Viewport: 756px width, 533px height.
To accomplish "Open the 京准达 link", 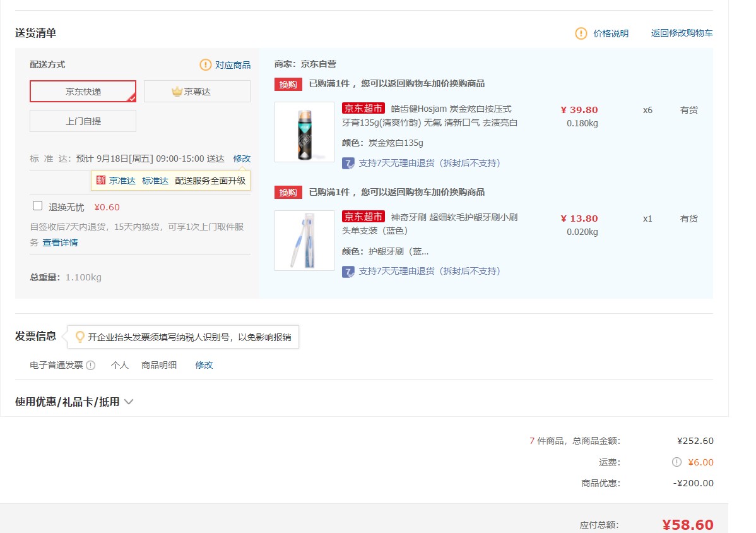I will 122,181.
